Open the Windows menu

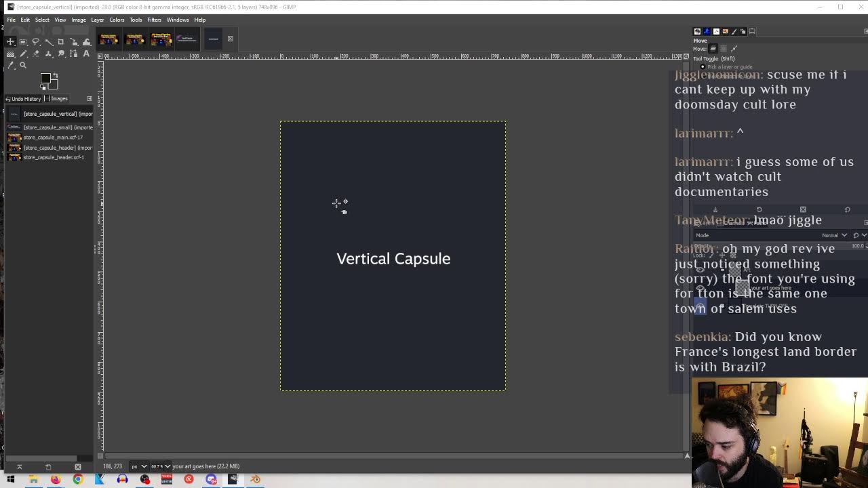[x=178, y=20]
